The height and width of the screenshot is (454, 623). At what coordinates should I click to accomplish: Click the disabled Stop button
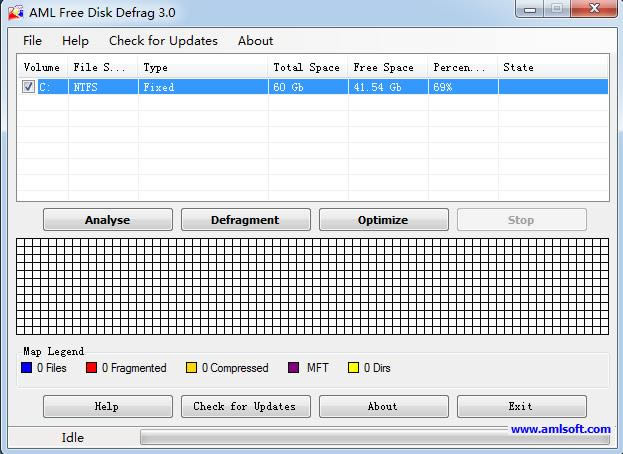click(521, 220)
